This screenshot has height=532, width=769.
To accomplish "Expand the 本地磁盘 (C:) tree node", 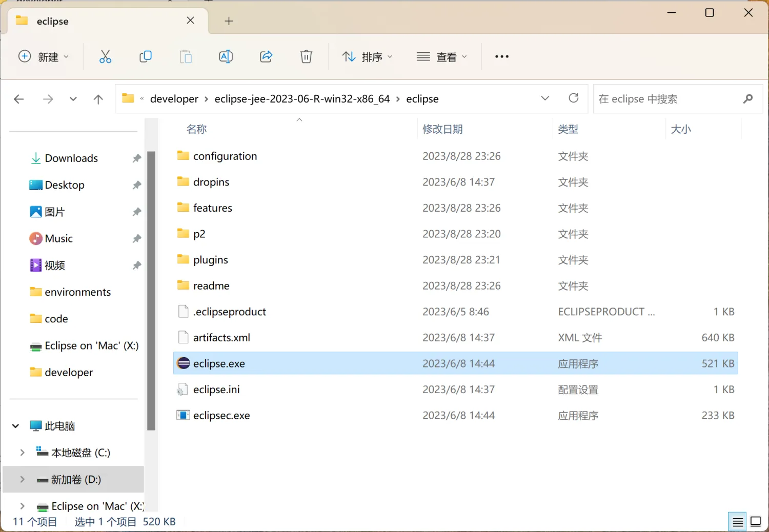I will point(22,453).
